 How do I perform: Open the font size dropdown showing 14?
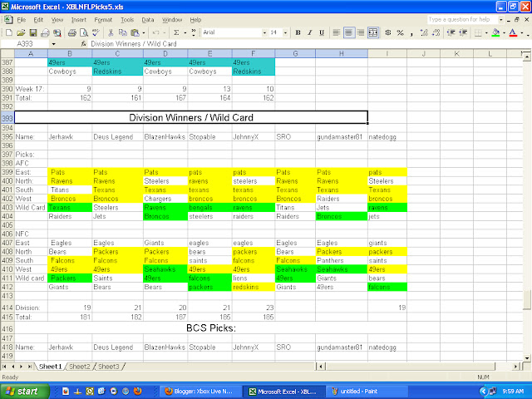(x=285, y=32)
